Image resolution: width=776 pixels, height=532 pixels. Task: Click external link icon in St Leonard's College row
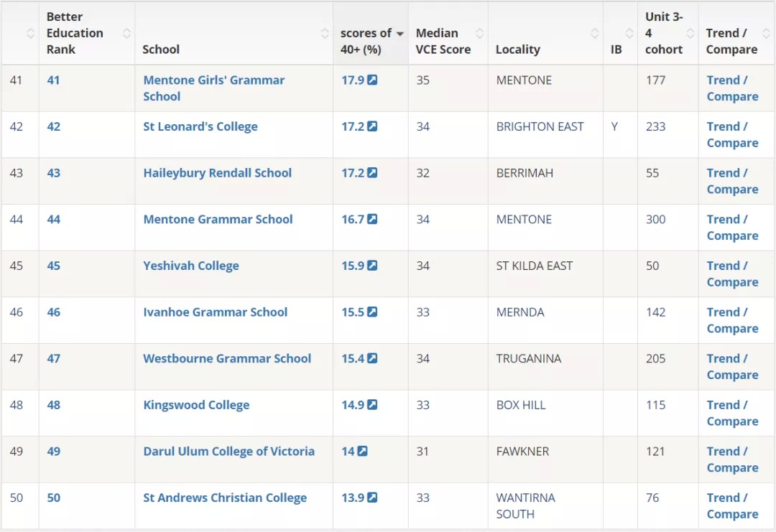coord(372,126)
